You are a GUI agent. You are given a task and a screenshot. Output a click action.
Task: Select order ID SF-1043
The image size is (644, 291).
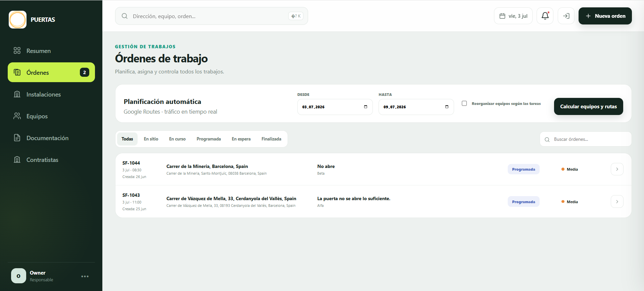tap(131, 195)
